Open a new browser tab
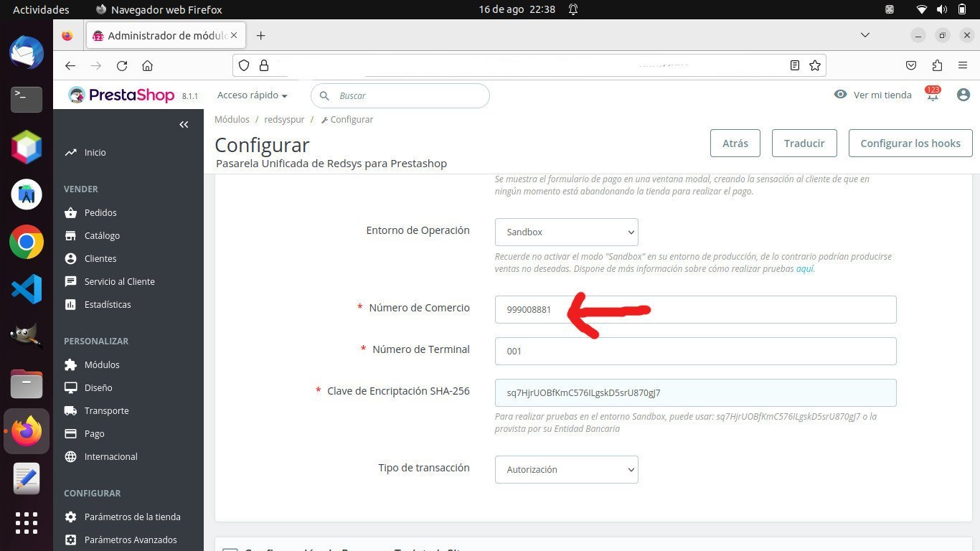This screenshot has height=551, width=980. (x=260, y=35)
